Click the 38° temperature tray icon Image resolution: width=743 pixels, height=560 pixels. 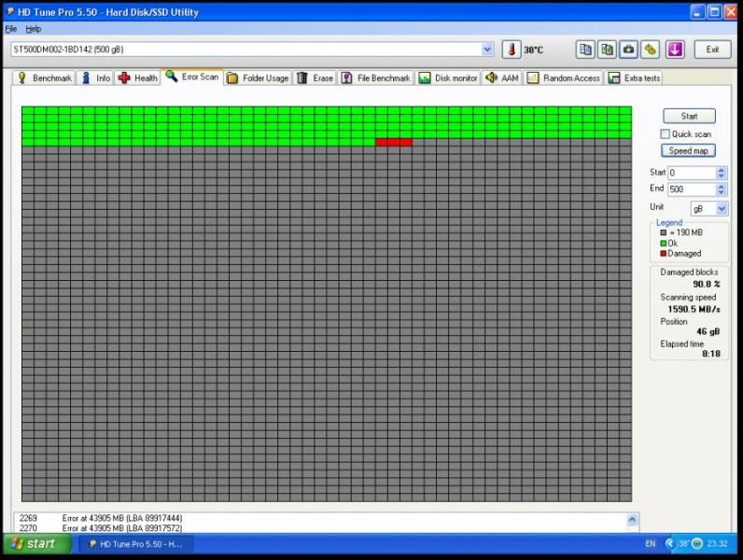click(x=683, y=544)
